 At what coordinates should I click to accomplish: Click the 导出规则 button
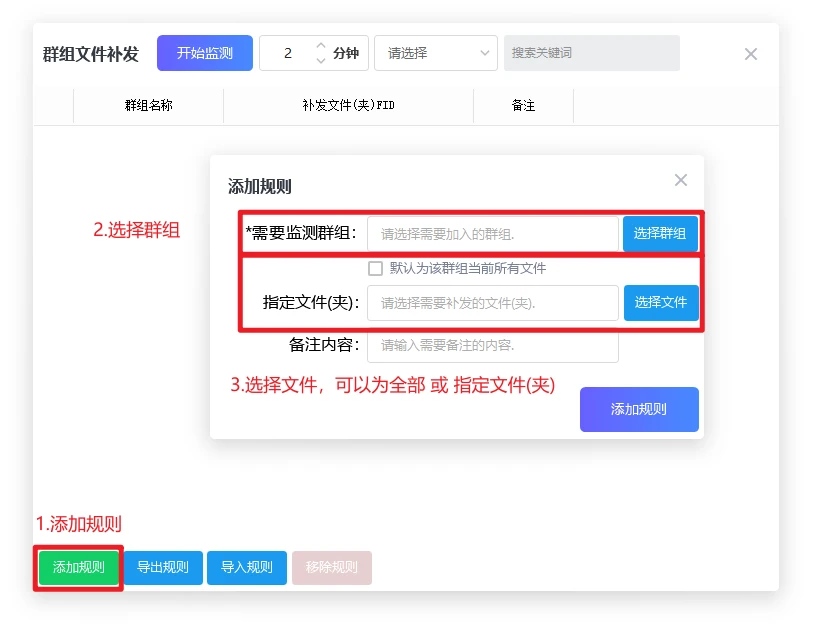point(163,567)
